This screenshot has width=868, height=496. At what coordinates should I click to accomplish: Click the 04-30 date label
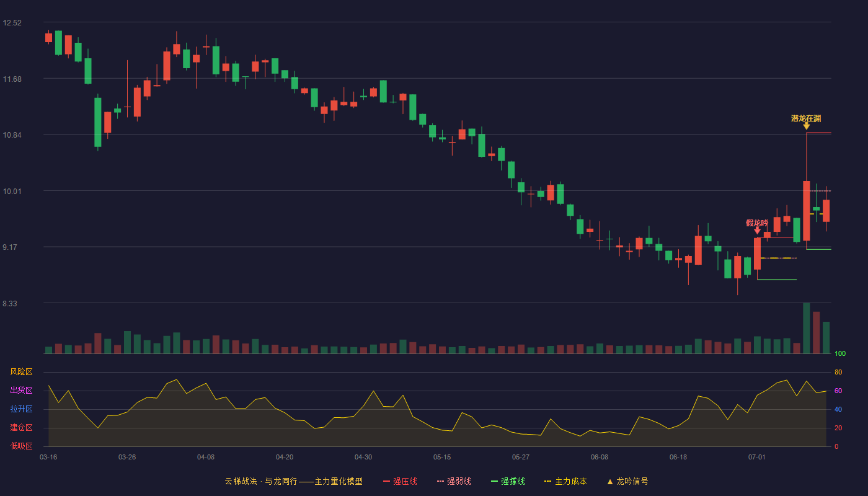363,457
